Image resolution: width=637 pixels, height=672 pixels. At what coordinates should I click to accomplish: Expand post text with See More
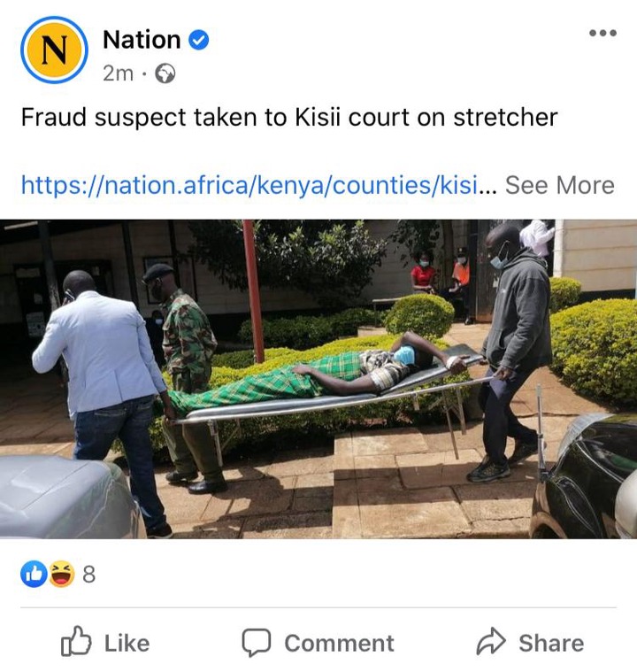click(559, 186)
